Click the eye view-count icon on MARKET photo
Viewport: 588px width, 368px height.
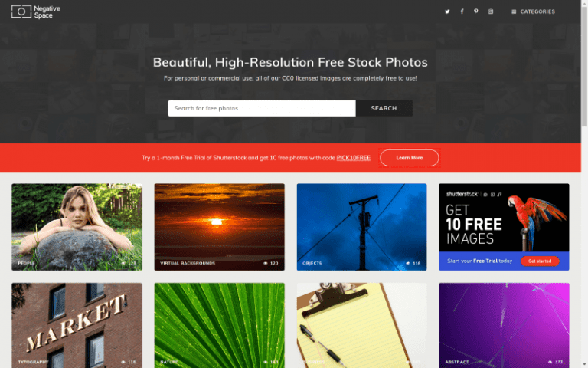pos(123,362)
